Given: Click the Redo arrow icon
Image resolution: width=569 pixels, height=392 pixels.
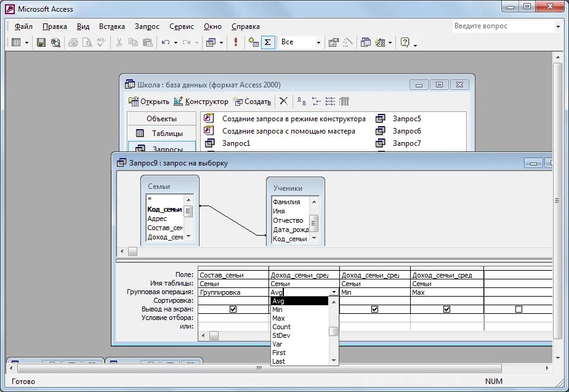Looking at the screenshot, I should (x=187, y=42).
